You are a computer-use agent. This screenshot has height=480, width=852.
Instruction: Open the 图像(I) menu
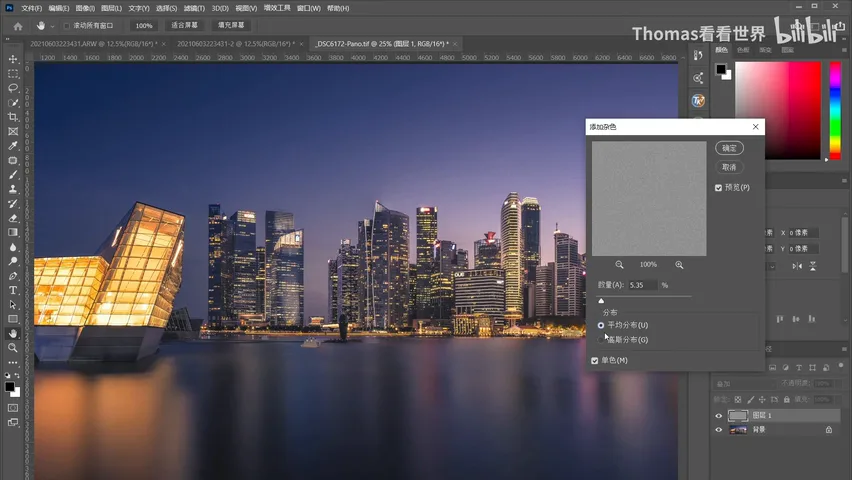pyautogui.click(x=85, y=8)
